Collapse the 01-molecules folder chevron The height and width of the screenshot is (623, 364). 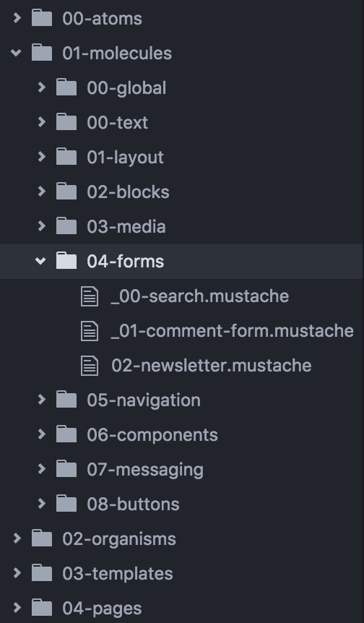point(16,53)
